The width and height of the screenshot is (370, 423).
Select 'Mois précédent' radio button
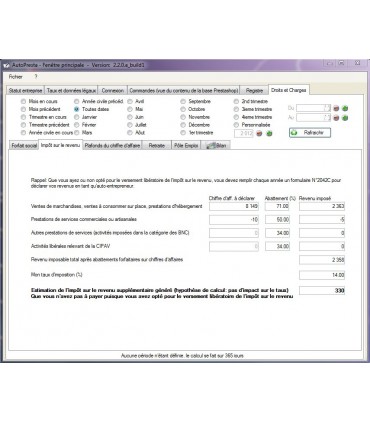23,109
